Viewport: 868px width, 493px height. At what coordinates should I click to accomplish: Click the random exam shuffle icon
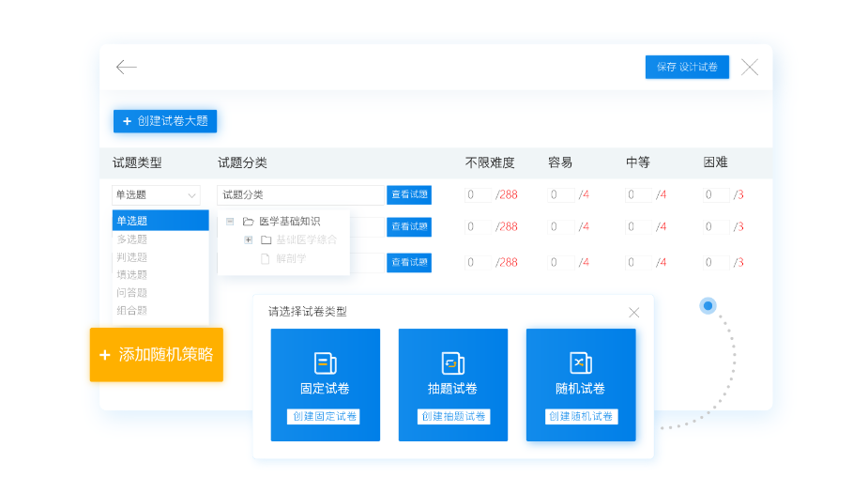[580, 363]
